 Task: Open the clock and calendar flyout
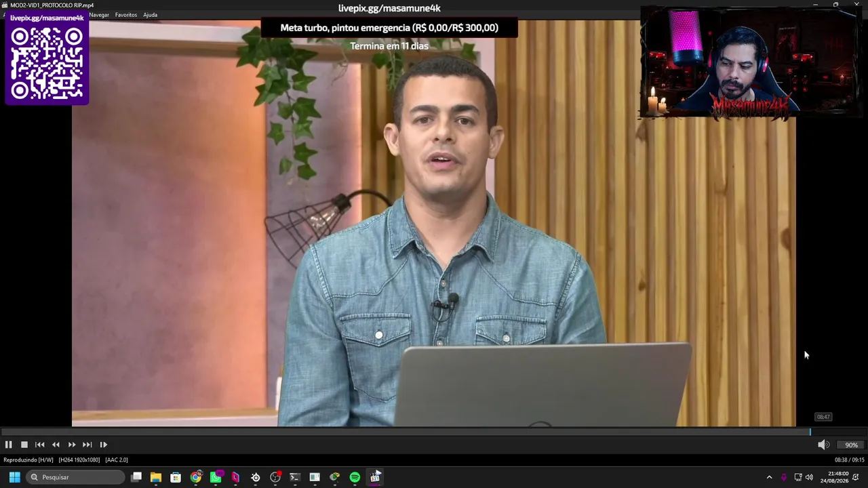pos(834,477)
